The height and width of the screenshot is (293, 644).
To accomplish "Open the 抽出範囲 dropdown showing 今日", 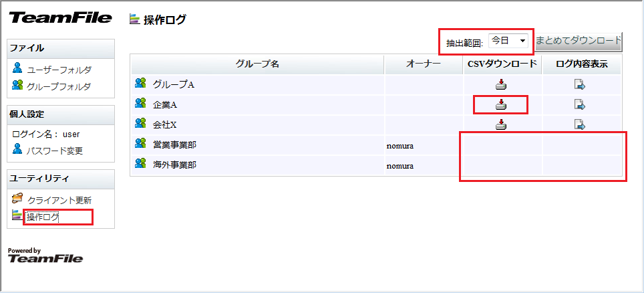I will point(509,41).
